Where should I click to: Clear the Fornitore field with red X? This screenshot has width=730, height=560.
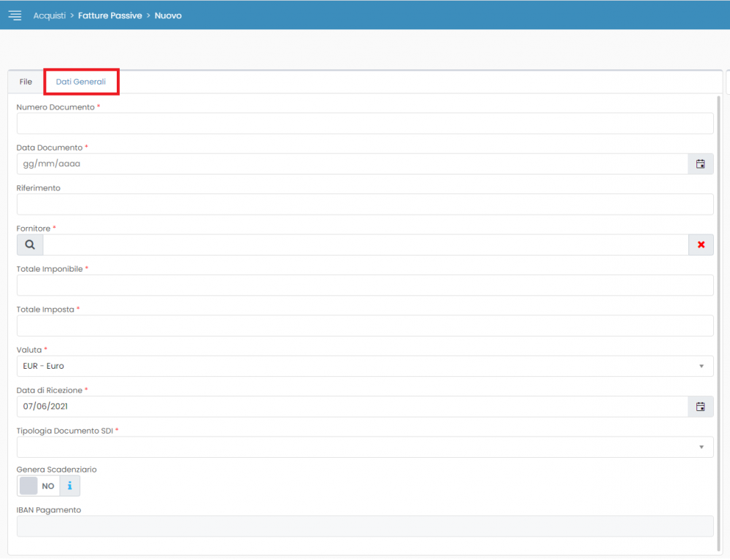click(x=701, y=245)
